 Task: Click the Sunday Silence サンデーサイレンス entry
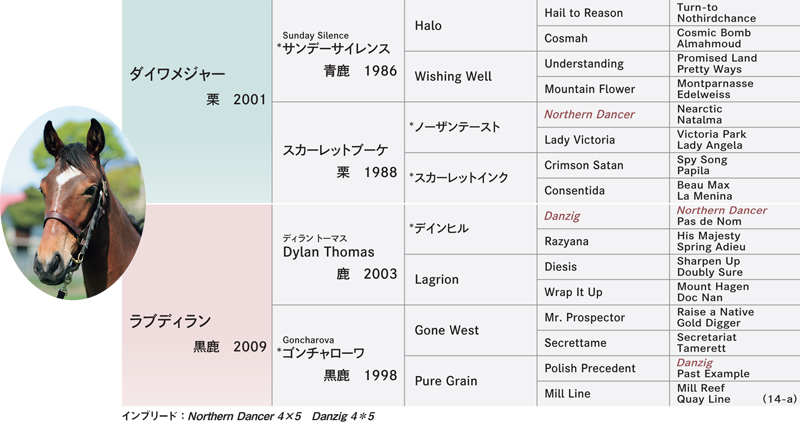tap(339, 51)
